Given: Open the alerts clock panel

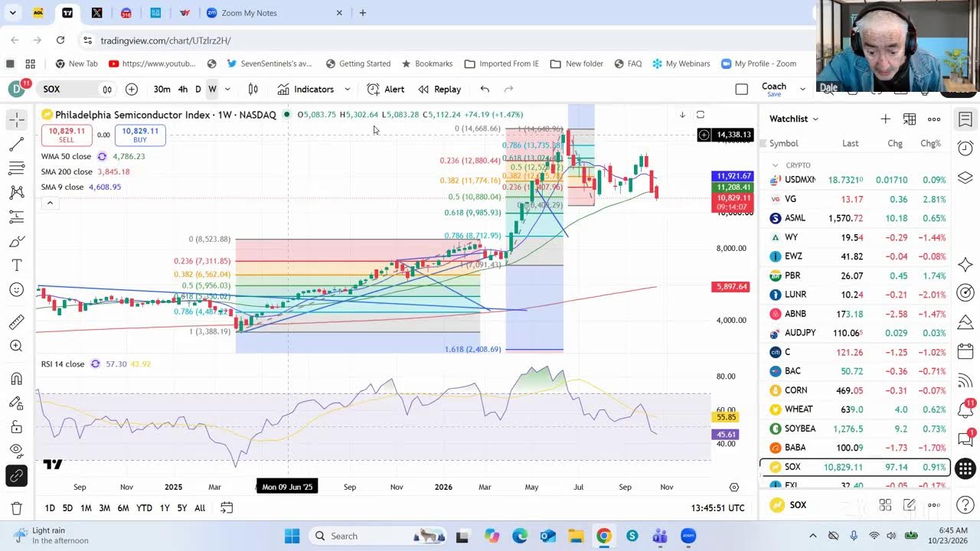Looking at the screenshot, I should click(x=965, y=148).
